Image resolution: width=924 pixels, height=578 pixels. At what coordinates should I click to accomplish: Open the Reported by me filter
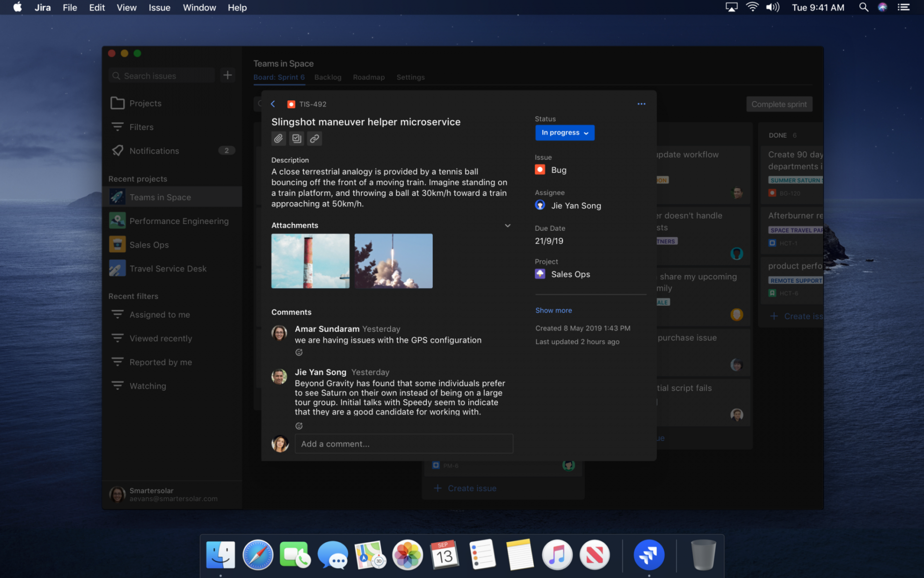click(x=172, y=362)
